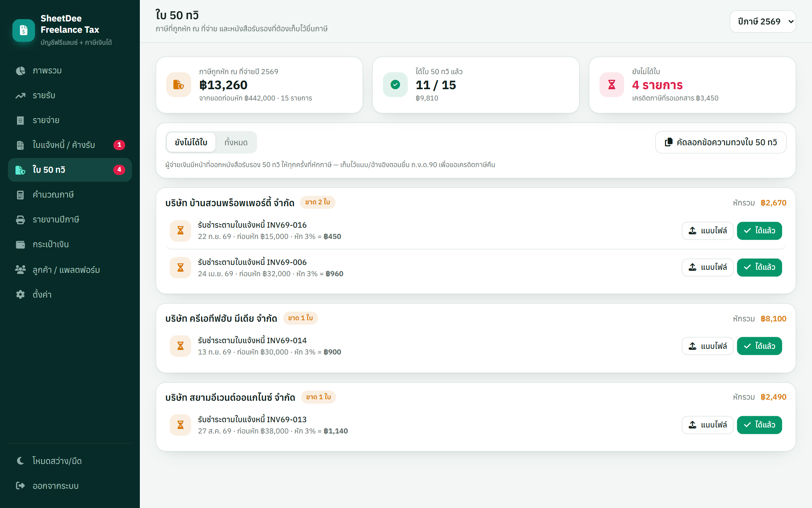Screen dimensions: 812x508
Task: Switch to ทั้งหมด tab
Action: point(236,142)
